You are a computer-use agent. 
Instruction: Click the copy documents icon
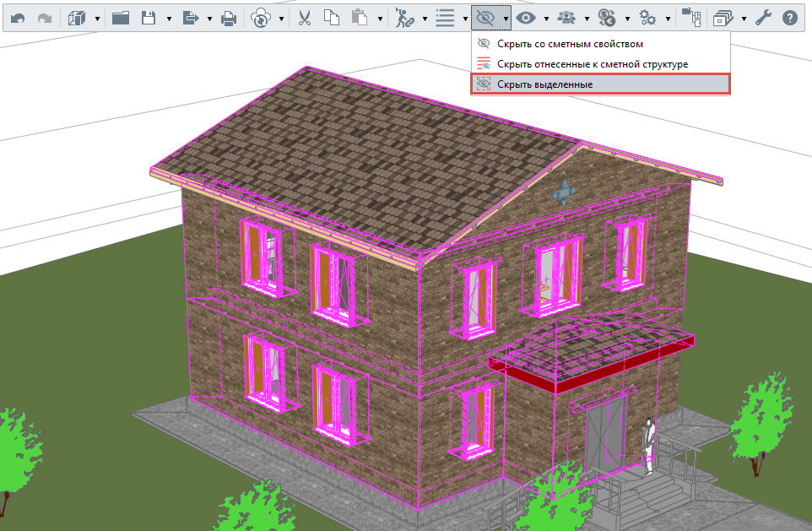[332, 18]
